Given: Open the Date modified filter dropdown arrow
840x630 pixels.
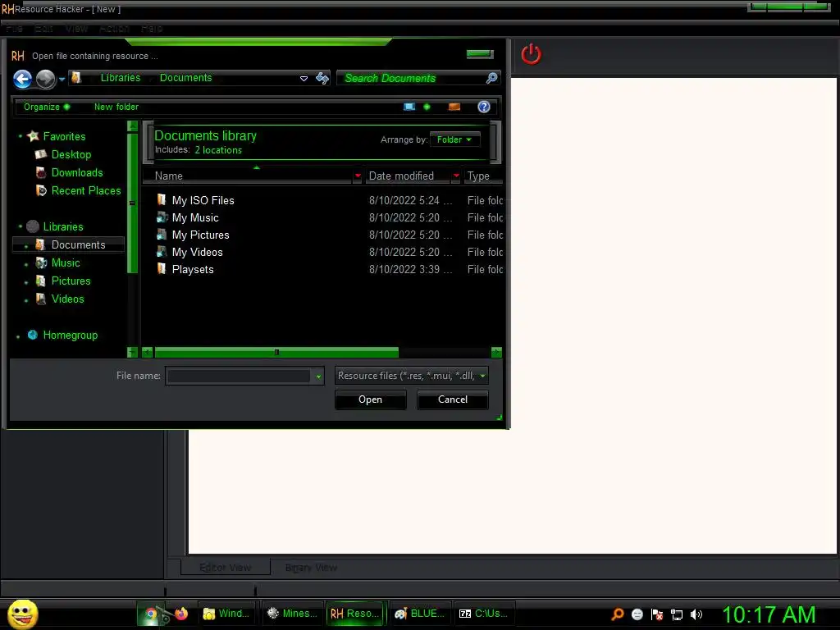Looking at the screenshot, I should (x=456, y=176).
